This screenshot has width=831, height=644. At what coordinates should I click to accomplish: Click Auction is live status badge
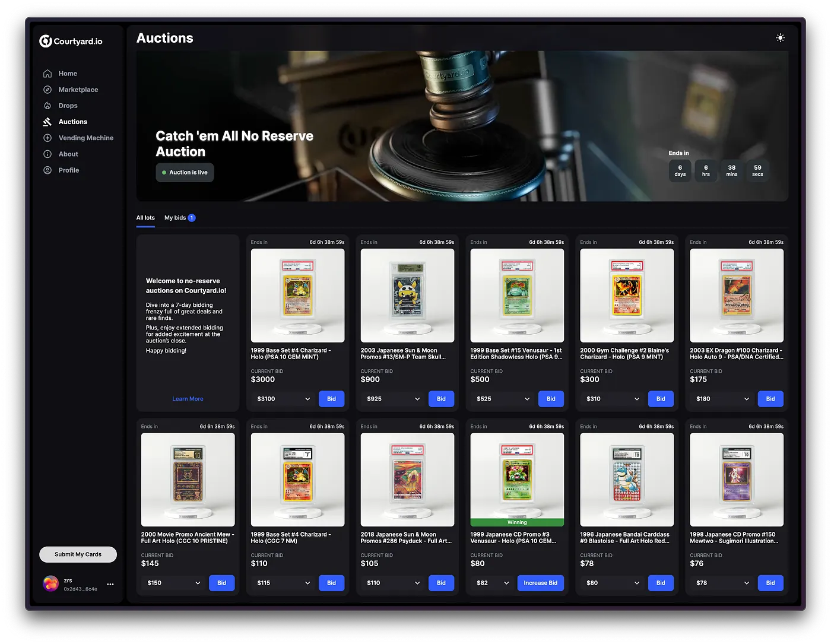click(185, 172)
